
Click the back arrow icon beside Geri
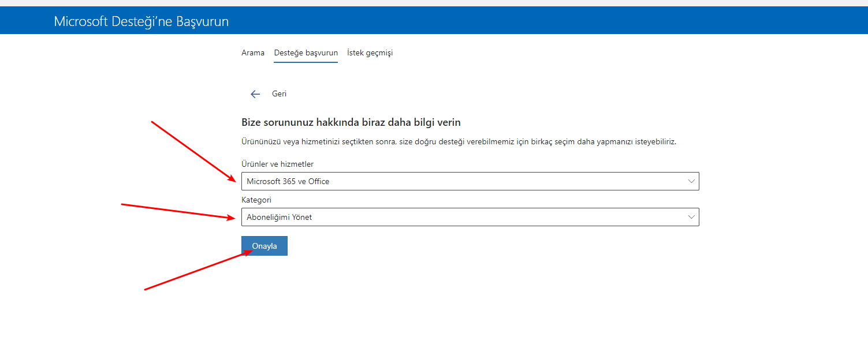click(x=255, y=94)
